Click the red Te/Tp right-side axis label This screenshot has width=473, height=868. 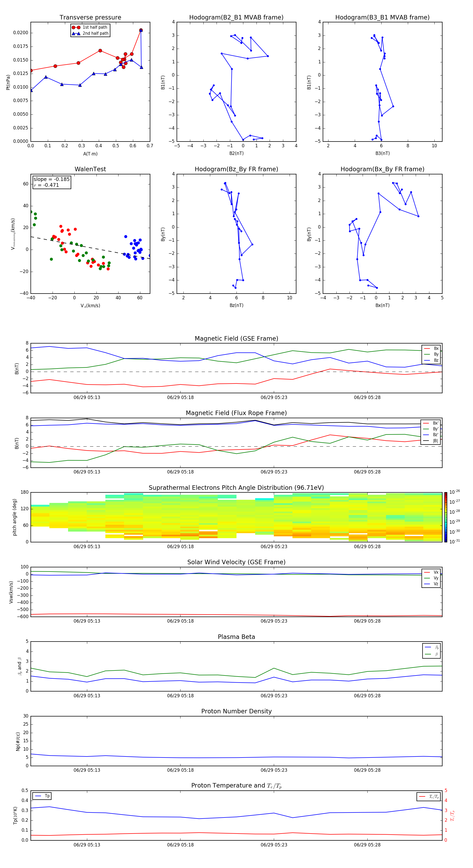452,815
